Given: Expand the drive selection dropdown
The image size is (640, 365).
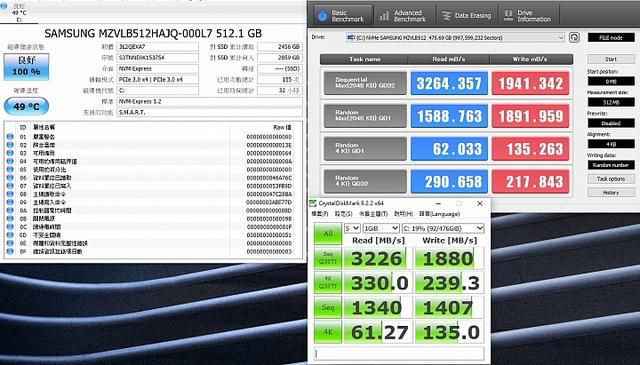Looking at the screenshot, I should pyautogui.click(x=455, y=38).
